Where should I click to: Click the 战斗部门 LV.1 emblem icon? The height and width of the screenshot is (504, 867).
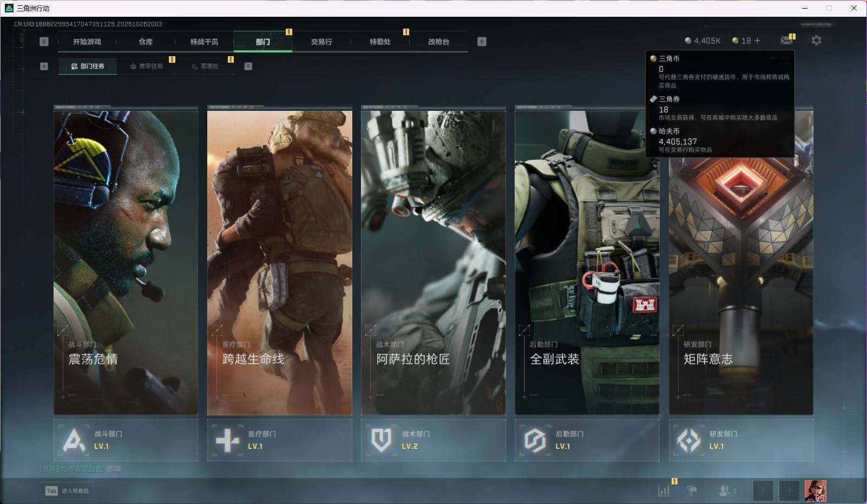point(74,440)
